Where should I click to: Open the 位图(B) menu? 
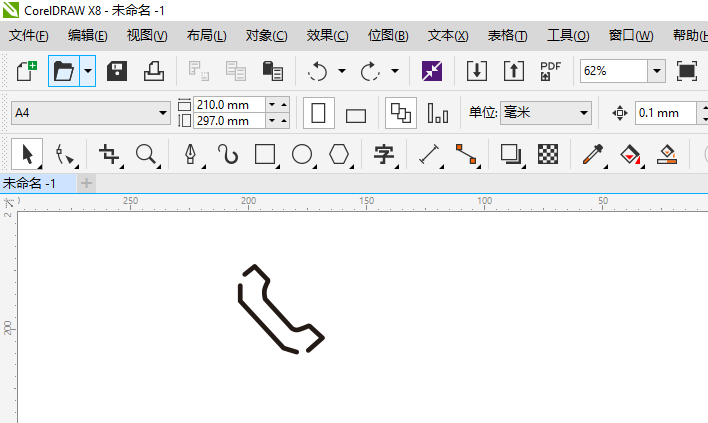388,35
